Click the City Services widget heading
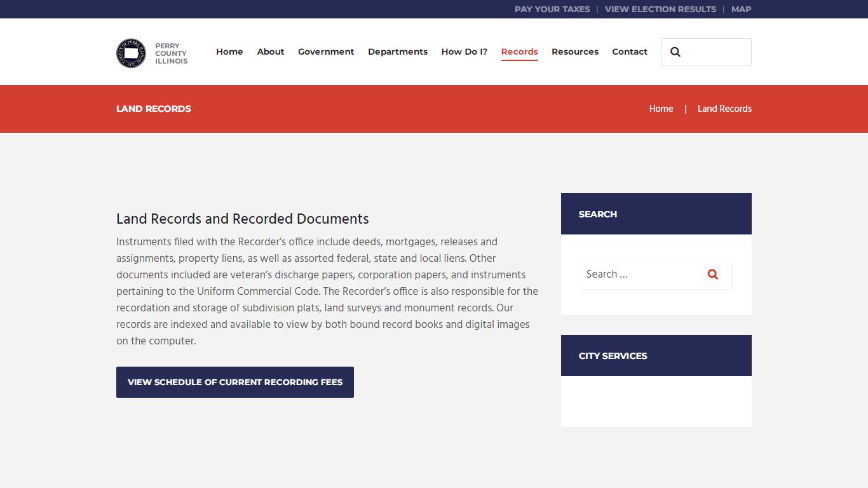This screenshot has width=868, height=488. 613,356
